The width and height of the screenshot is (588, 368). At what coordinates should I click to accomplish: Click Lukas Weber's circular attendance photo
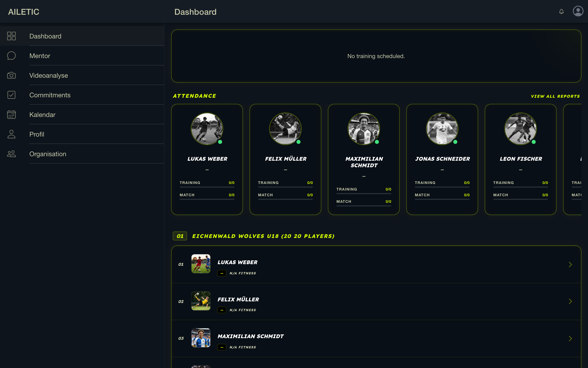point(207,129)
